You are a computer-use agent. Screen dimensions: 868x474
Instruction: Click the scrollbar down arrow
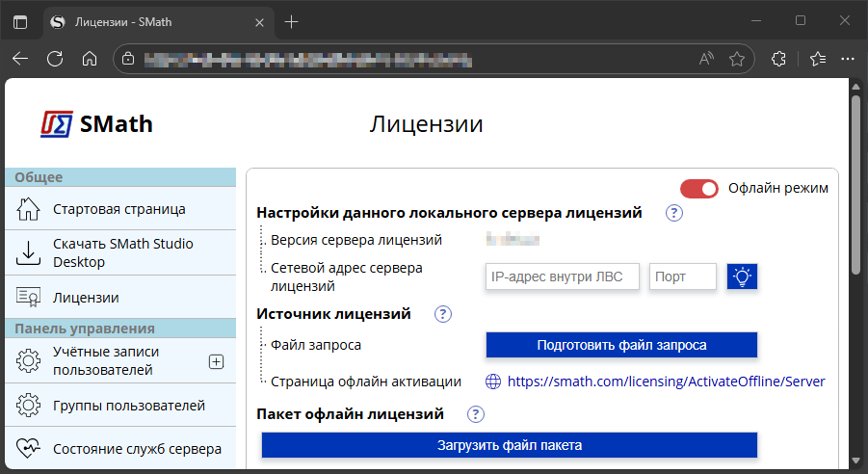point(855,461)
